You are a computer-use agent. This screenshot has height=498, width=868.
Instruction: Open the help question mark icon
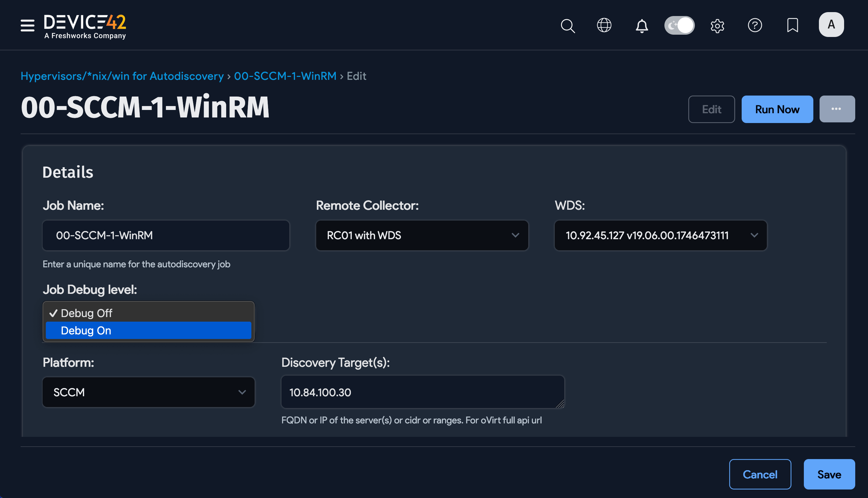[755, 25]
